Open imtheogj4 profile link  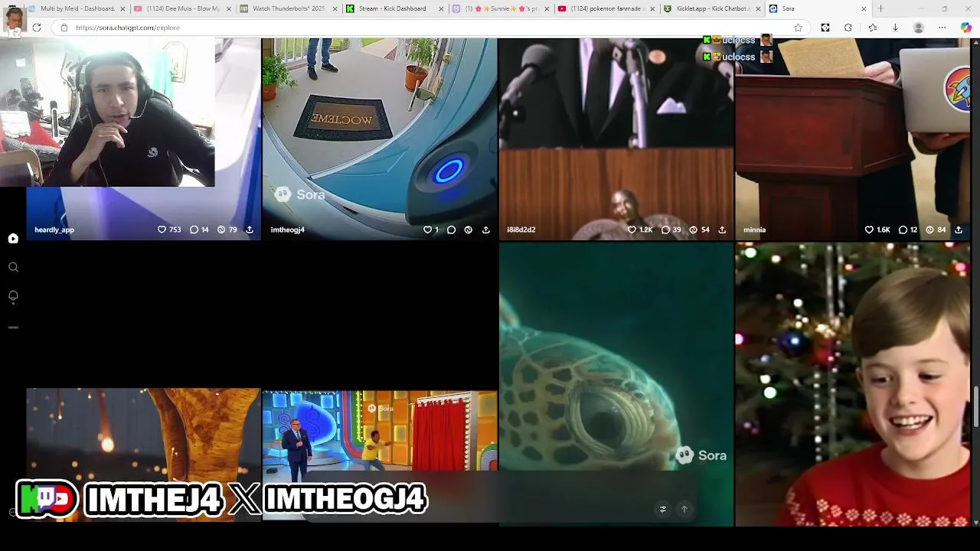[x=287, y=230]
